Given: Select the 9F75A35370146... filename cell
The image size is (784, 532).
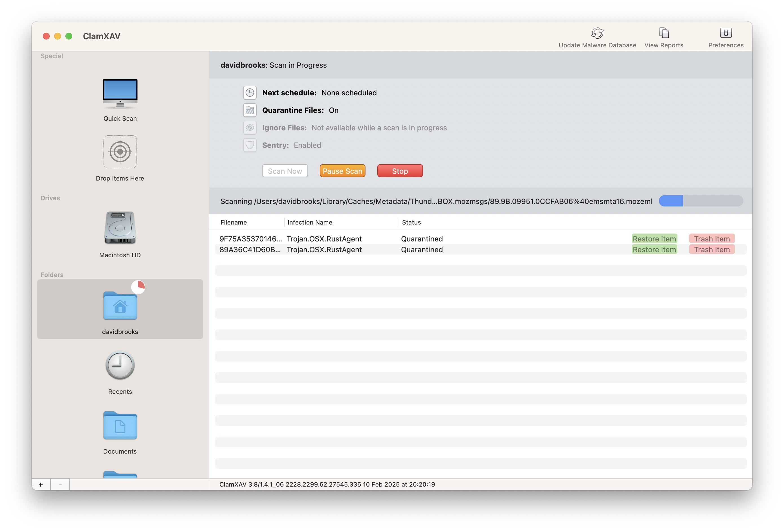Looking at the screenshot, I should [250, 239].
